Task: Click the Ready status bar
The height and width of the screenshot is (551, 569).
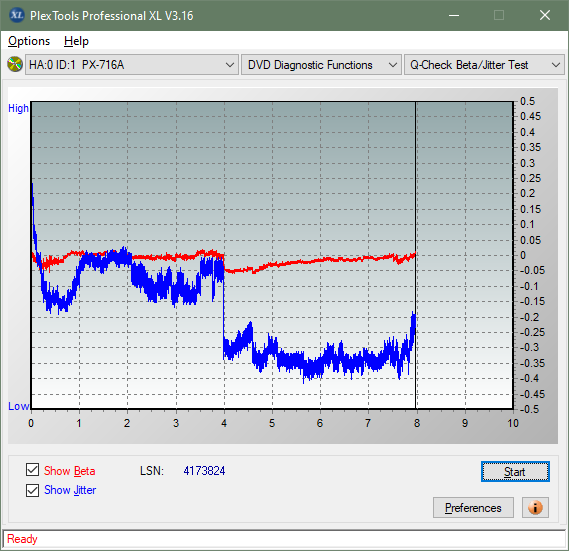Action: tap(284, 539)
